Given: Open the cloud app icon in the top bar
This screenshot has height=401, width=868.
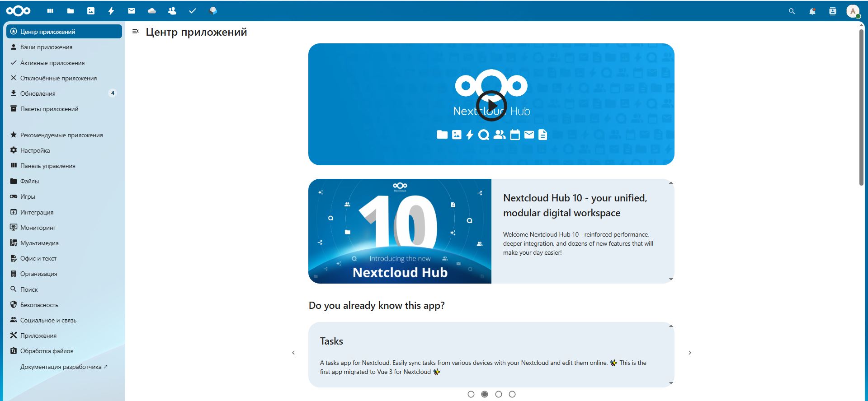Looking at the screenshot, I should (x=152, y=11).
